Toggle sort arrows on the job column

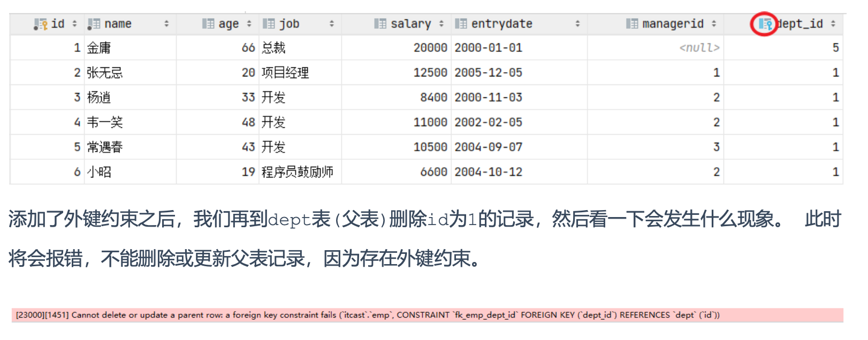click(332, 24)
